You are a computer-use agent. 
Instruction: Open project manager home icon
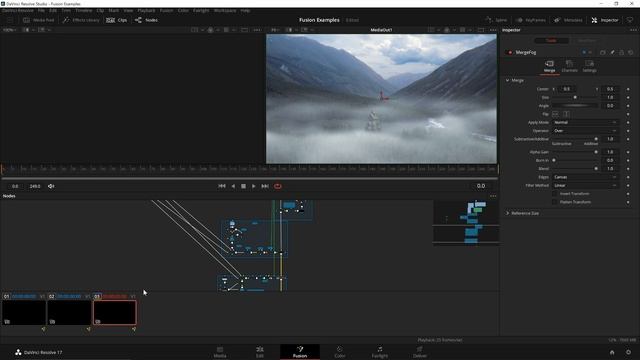coord(612,352)
